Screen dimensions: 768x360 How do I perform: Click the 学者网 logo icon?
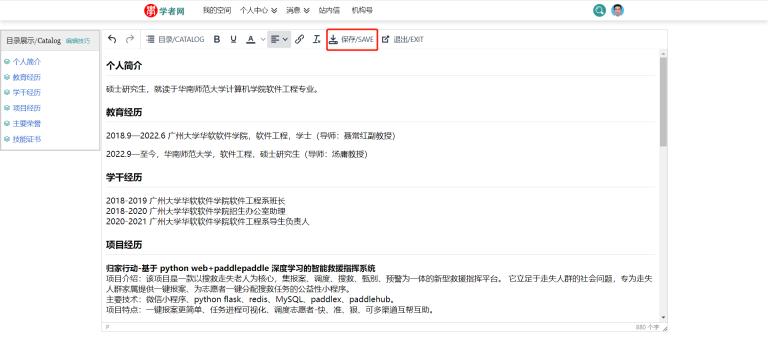151,10
